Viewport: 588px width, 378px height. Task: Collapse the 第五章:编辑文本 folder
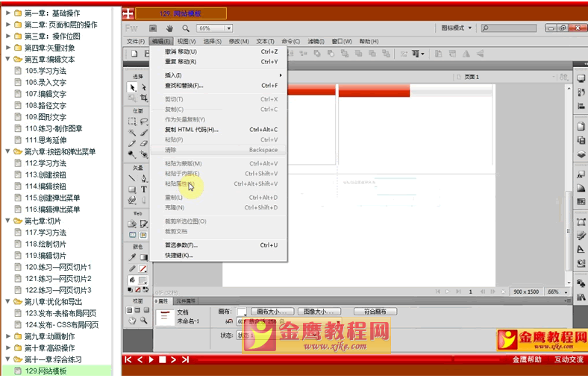coord(7,59)
